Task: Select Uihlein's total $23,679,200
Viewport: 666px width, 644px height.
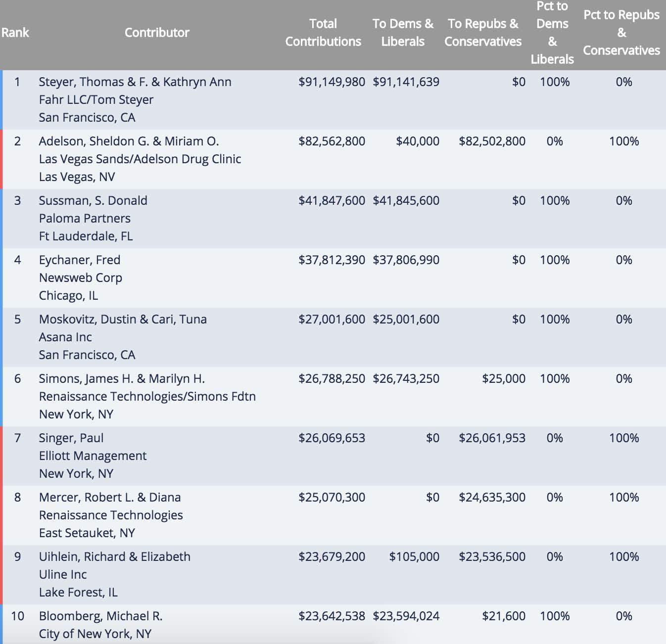Action: pos(332,556)
